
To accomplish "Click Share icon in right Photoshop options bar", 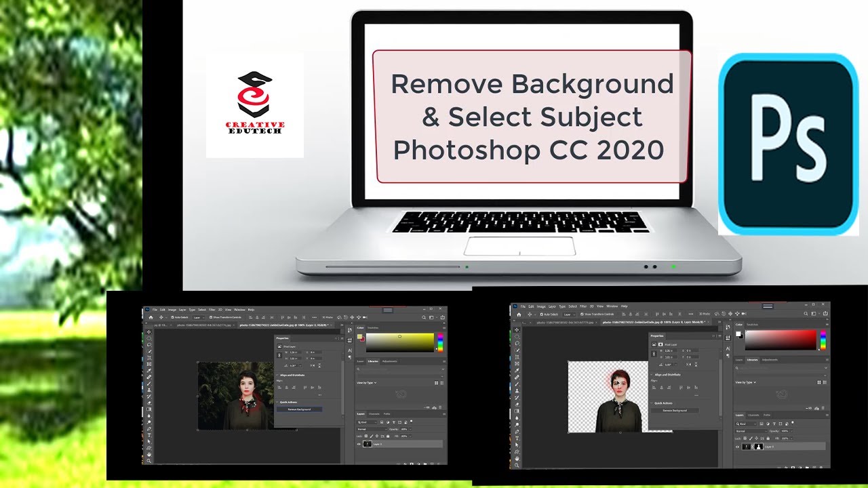I will click(825, 313).
